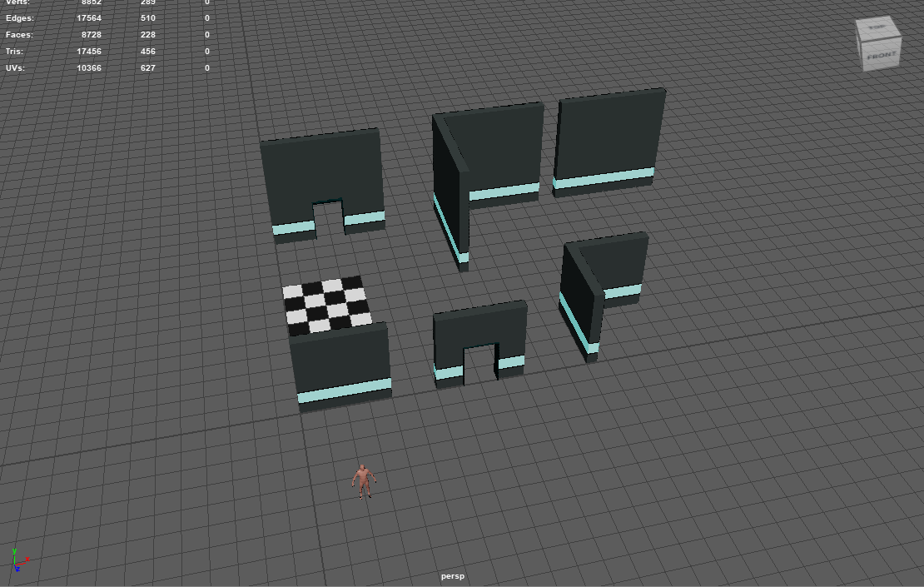Click the persp camera name label
The width and height of the screenshot is (924, 587).
(453, 576)
